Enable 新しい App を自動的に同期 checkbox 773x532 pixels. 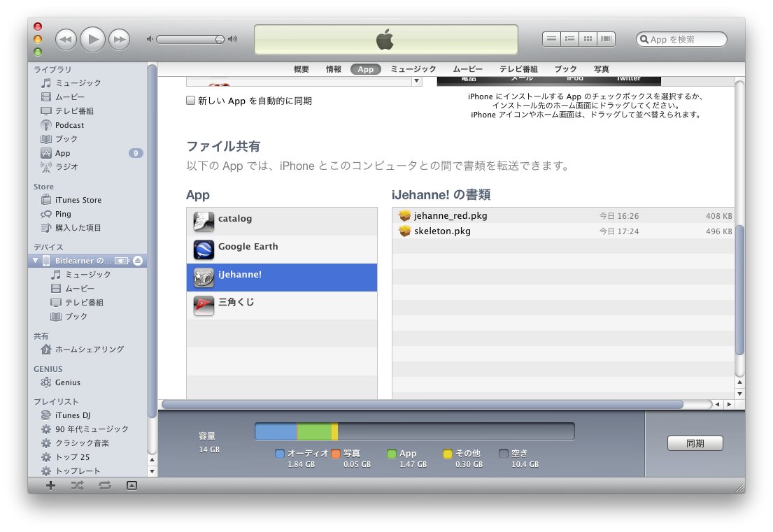[x=191, y=101]
